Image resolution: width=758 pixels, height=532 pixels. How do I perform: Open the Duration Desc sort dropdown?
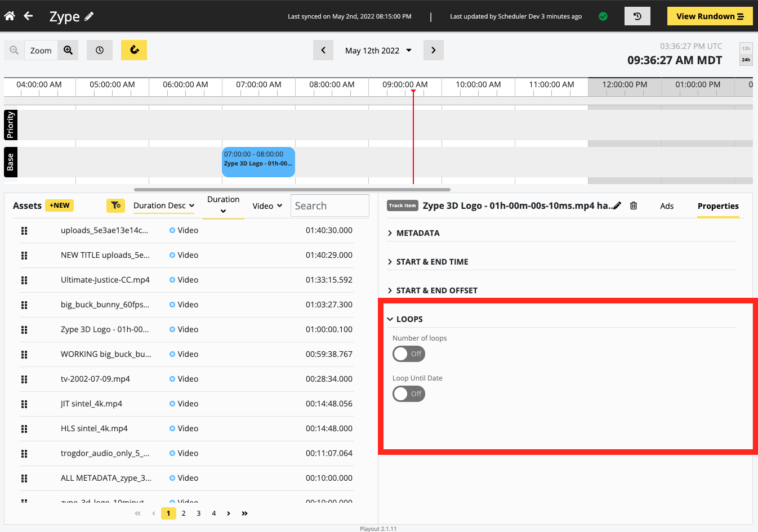[164, 205]
